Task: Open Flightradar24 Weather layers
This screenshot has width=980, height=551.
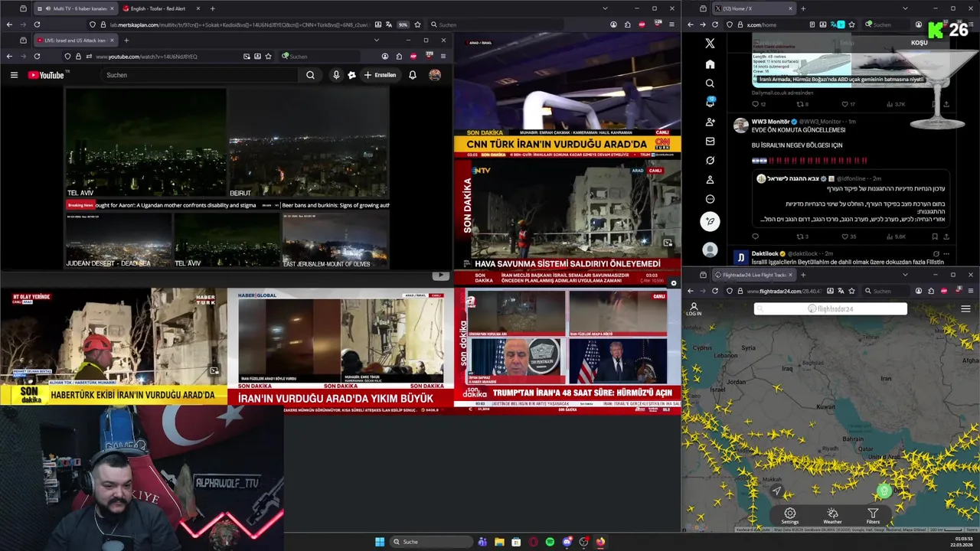Action: click(x=832, y=517)
